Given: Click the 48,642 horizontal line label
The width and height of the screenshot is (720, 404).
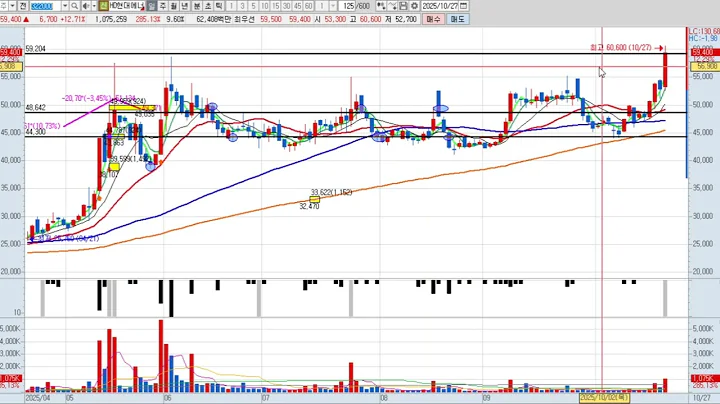Looking at the screenshot, I should coord(35,107).
